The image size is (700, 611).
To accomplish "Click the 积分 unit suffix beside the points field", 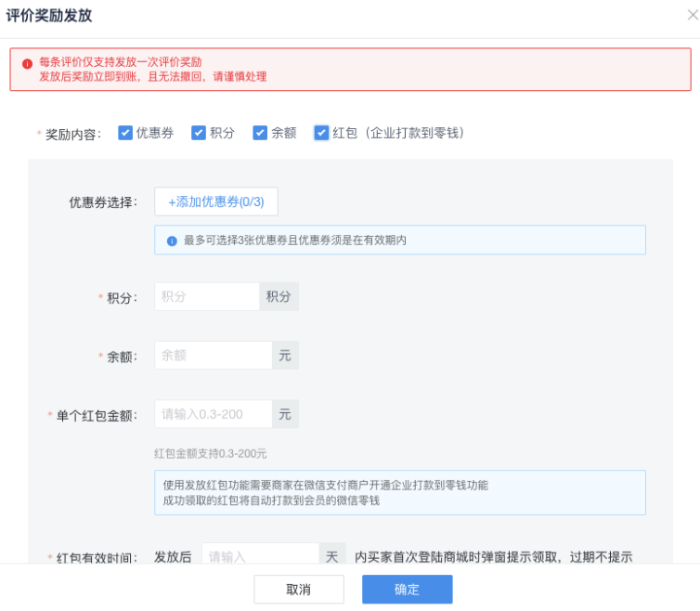I will tap(279, 296).
